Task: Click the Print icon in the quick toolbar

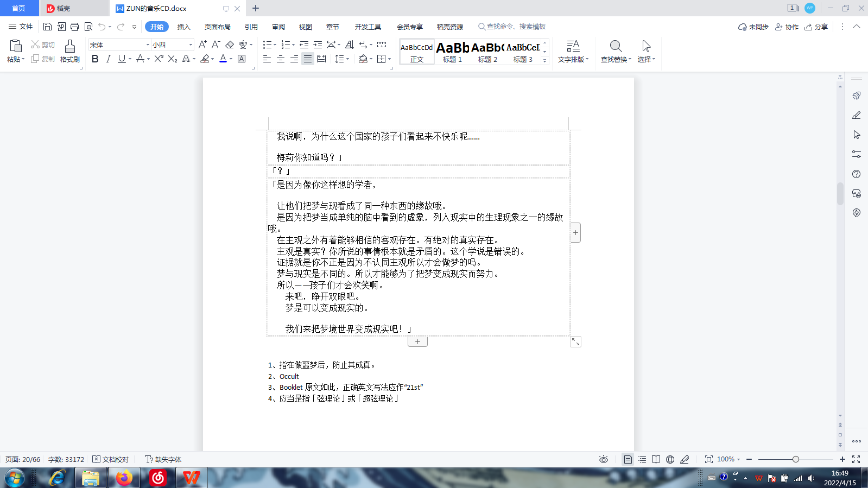Action: (74, 27)
